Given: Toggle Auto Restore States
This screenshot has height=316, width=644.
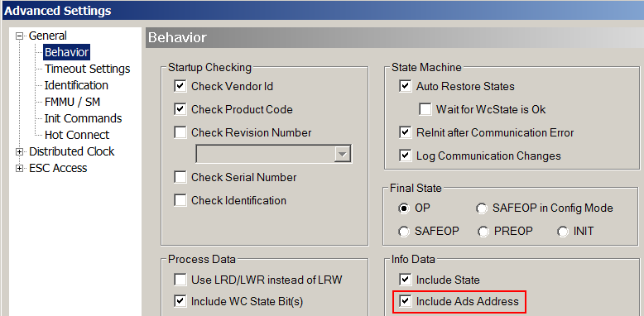Looking at the screenshot, I should click(405, 87).
